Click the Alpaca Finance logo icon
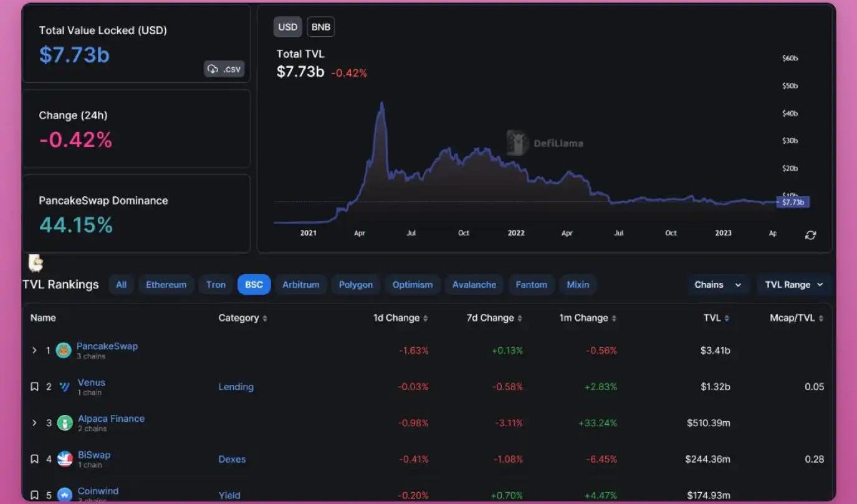857x504 pixels. 65,423
